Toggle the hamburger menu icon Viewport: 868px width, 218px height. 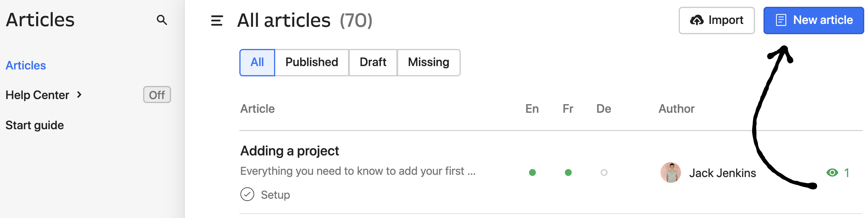point(217,20)
